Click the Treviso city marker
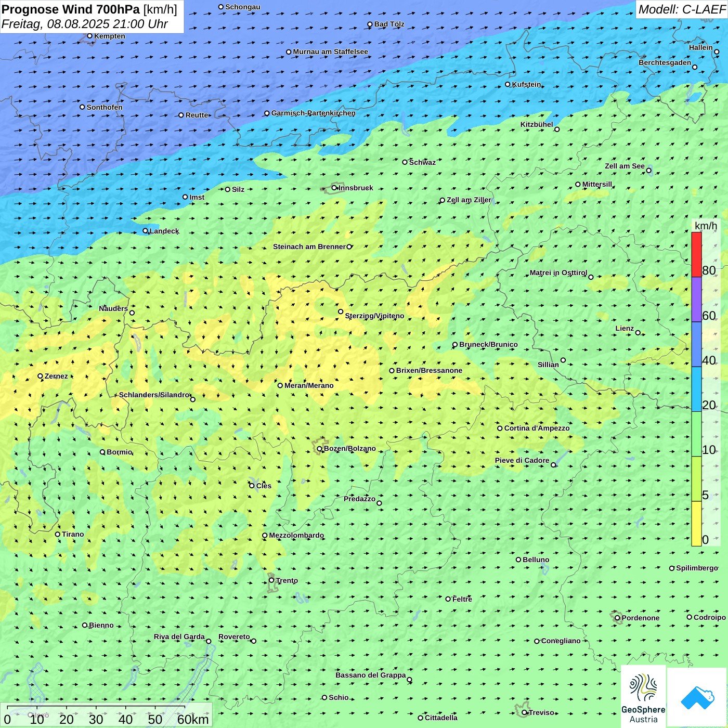Viewport: 728px width, 728px height. click(525, 712)
